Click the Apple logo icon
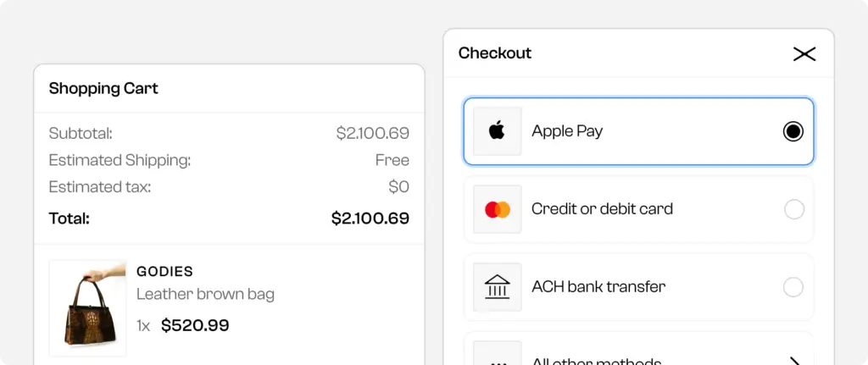Image resolution: width=868 pixels, height=365 pixels. (x=497, y=131)
